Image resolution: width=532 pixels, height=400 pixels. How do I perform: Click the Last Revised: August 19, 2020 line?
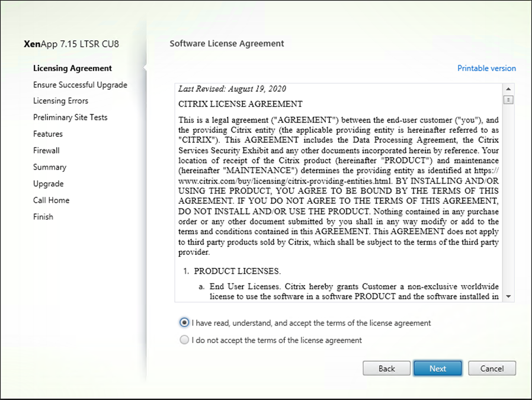232,89
